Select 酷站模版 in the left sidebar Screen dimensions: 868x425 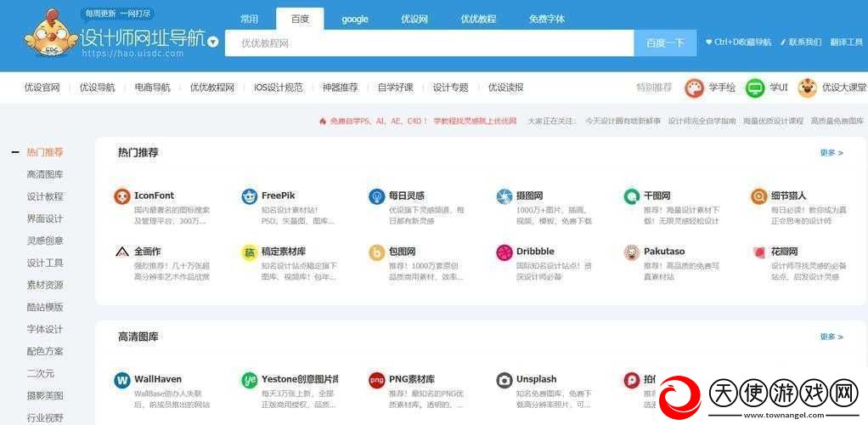45,307
